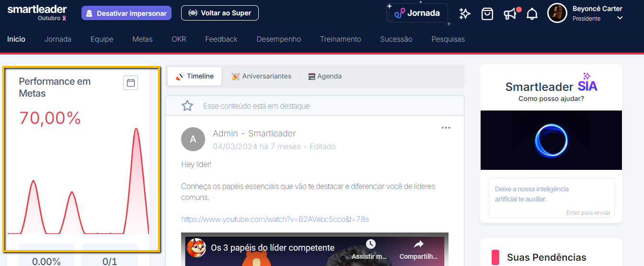
Task: Click the YouTube share arrow icon
Action: pyautogui.click(x=418, y=245)
